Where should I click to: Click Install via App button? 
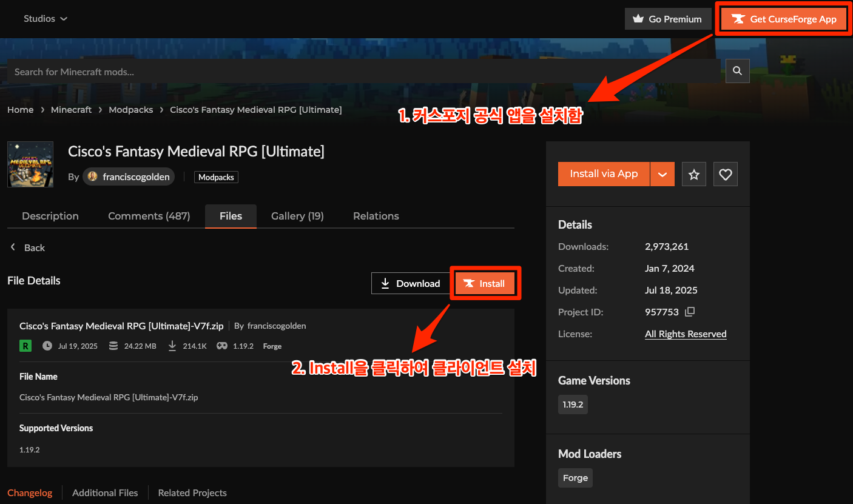tap(604, 174)
